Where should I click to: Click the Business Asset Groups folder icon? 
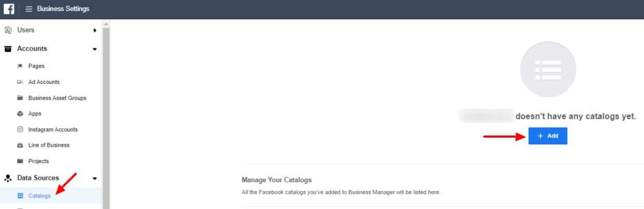(20, 98)
